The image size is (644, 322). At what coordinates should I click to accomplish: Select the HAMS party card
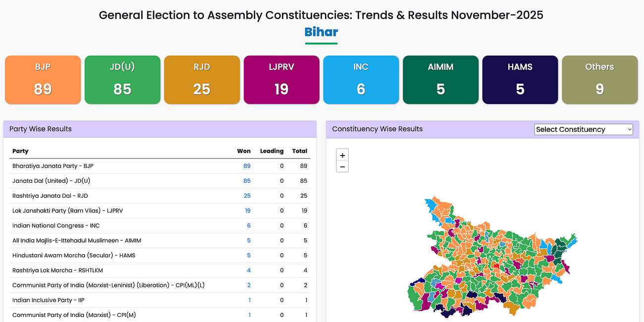coord(520,79)
